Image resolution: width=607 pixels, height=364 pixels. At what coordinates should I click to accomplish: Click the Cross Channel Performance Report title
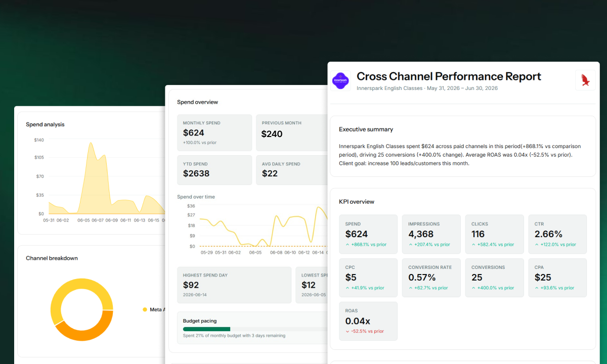point(449,76)
